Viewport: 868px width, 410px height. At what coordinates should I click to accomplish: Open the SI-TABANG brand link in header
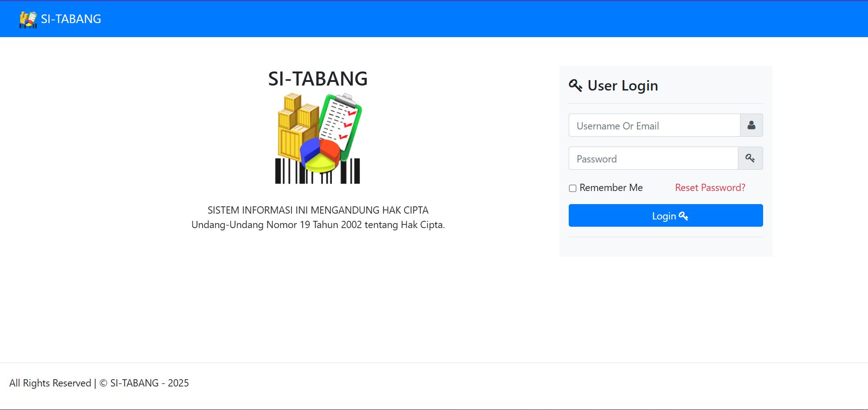pos(71,19)
